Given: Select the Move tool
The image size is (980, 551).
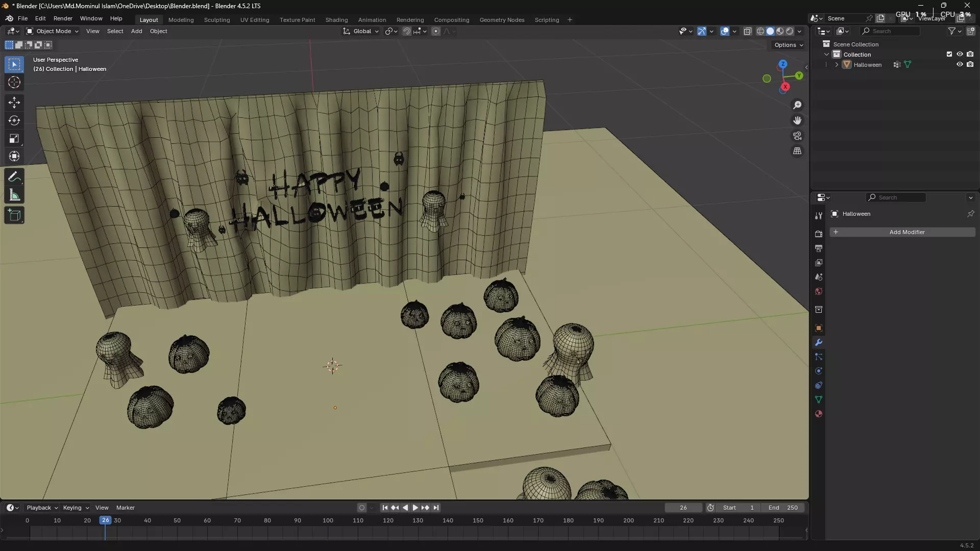Looking at the screenshot, I should click(14, 103).
